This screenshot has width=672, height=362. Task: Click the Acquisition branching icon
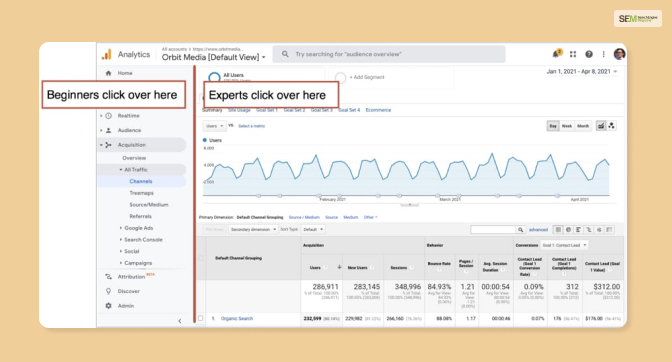click(108, 145)
